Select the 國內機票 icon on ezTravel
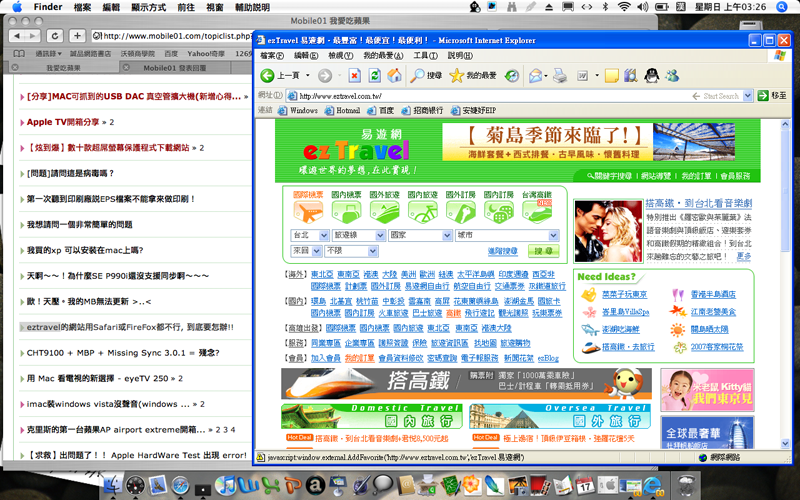This screenshot has width=800, height=500. coord(346,212)
